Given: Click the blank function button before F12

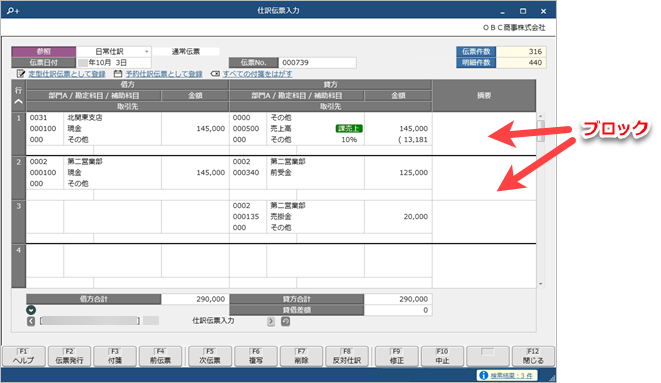Looking at the screenshot, I should 488,356.
